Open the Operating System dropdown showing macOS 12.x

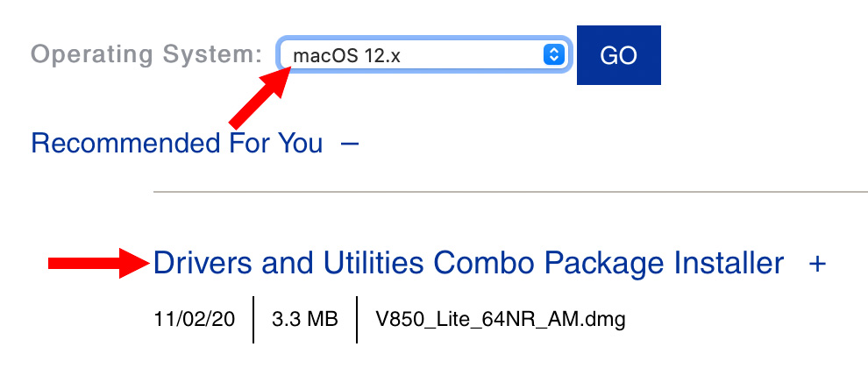point(424,55)
